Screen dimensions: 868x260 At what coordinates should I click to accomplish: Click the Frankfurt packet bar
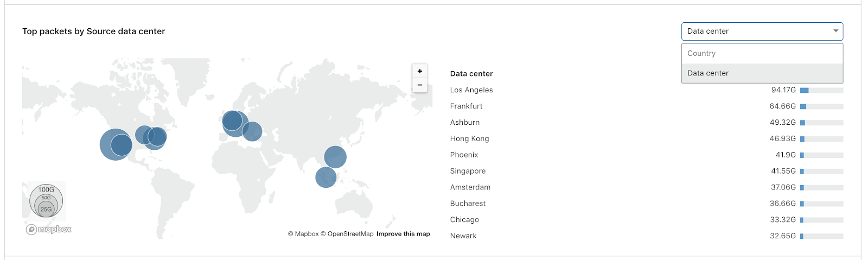pos(821,106)
